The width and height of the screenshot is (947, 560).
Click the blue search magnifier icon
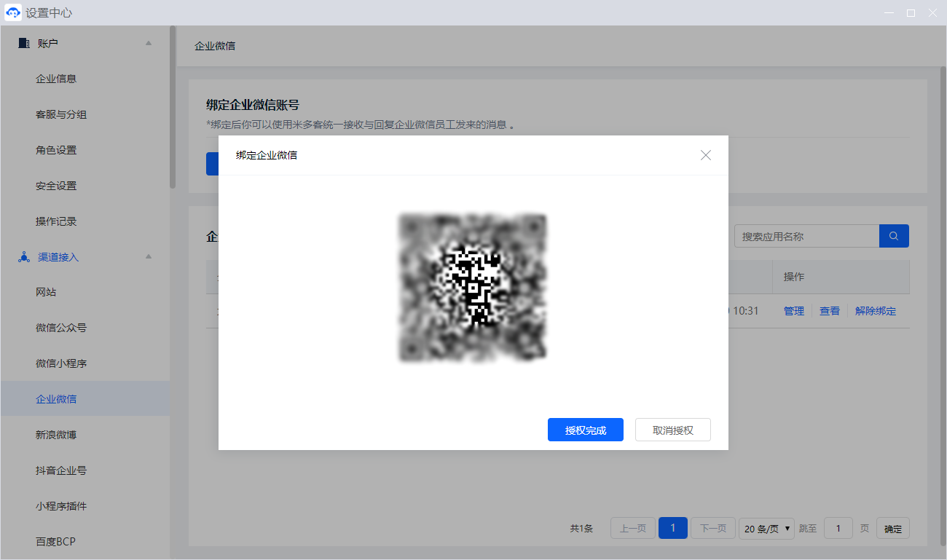(x=894, y=236)
